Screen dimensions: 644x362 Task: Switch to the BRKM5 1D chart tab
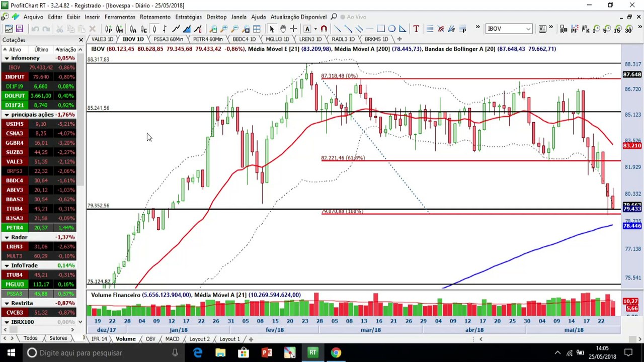pyautogui.click(x=376, y=39)
